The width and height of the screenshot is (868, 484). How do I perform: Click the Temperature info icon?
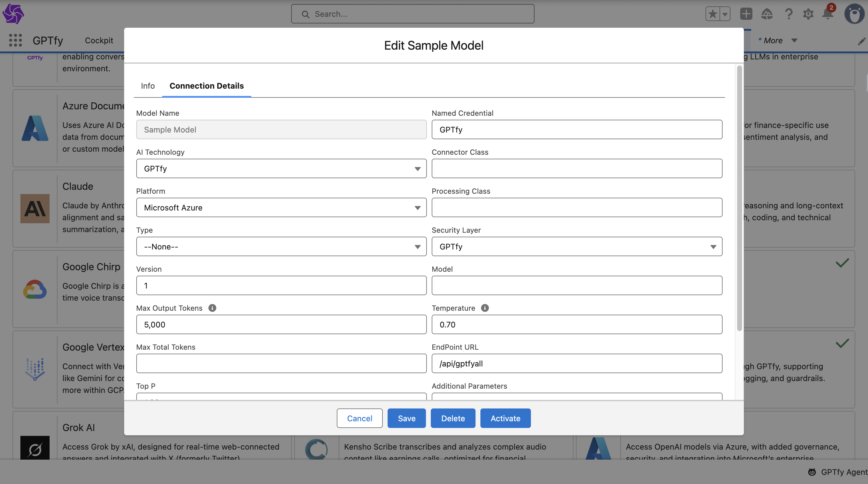485,308
